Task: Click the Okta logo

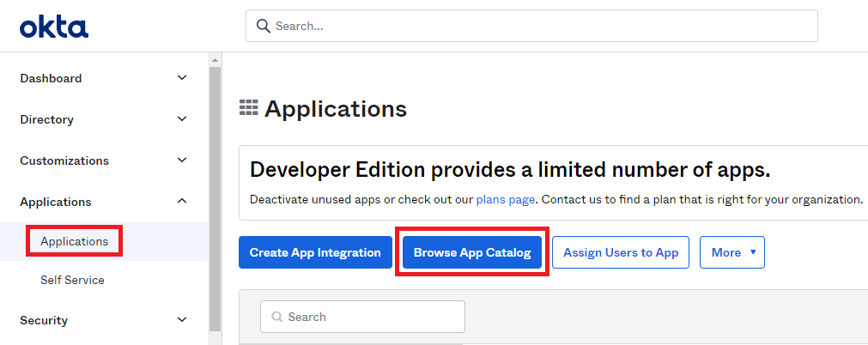Action: pos(54,27)
